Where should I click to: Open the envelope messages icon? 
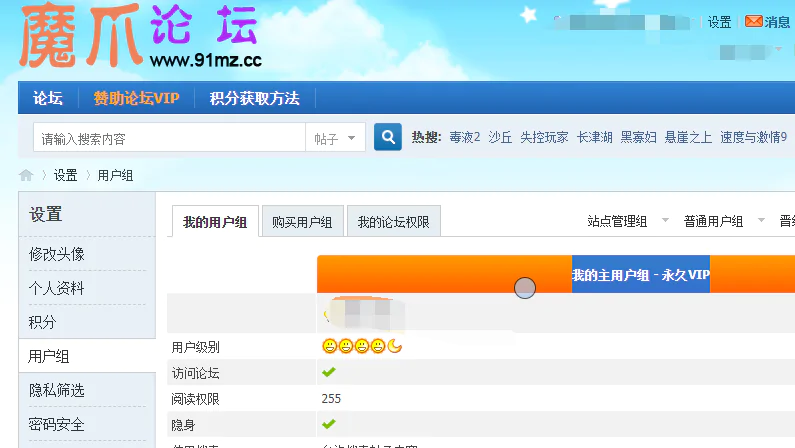(x=753, y=21)
